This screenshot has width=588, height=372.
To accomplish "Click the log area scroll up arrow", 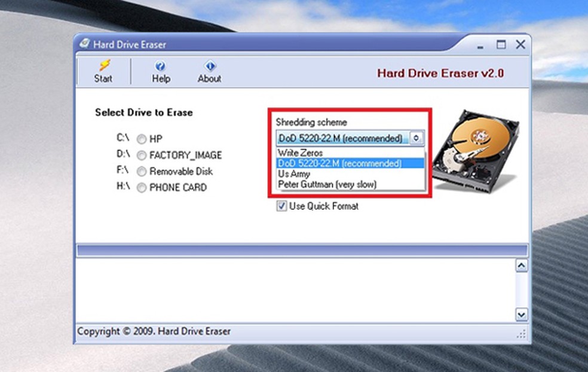I will point(521,266).
